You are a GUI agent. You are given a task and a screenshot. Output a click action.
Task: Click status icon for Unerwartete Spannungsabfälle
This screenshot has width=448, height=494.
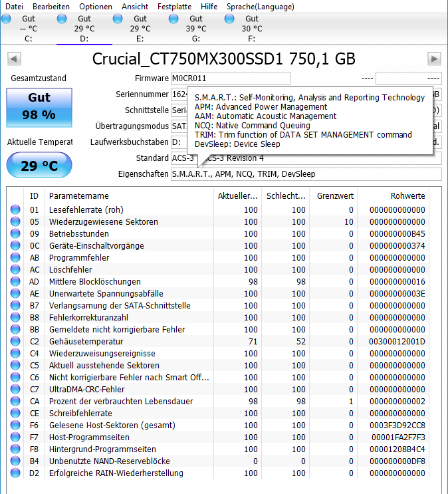[15, 293]
